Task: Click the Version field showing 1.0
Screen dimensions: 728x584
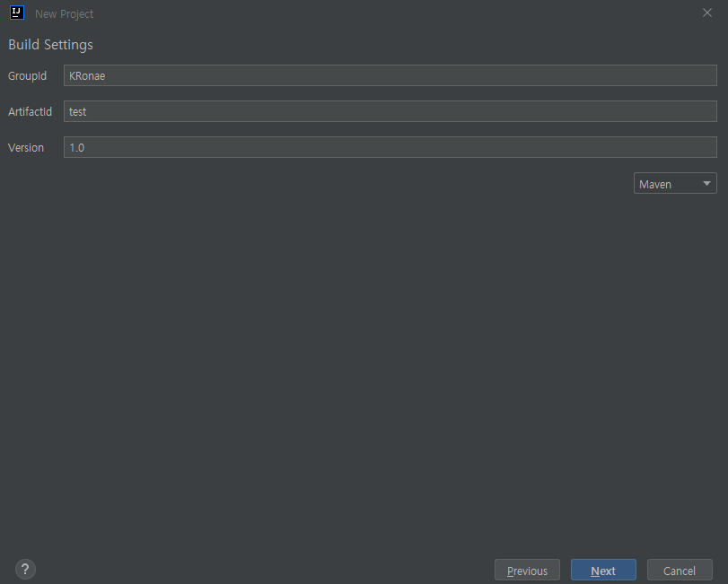Action: pos(390,147)
